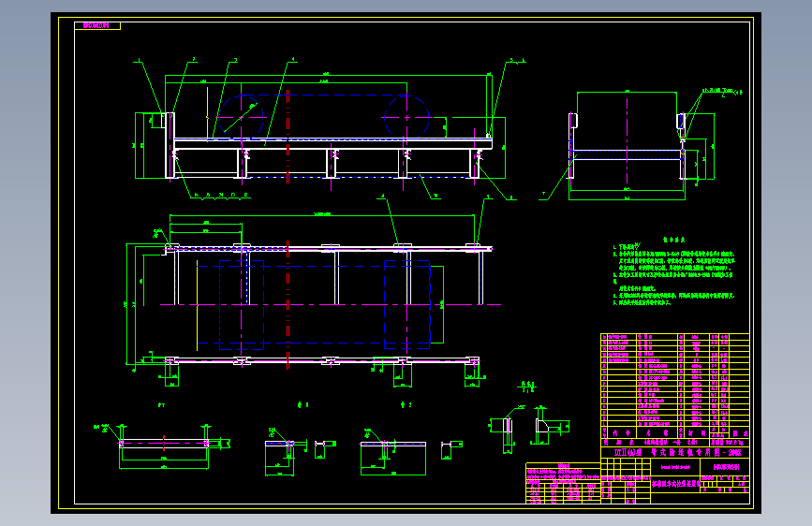Select the right blue dashed drum circle in front view
This screenshot has width=812, height=526.
406,118
